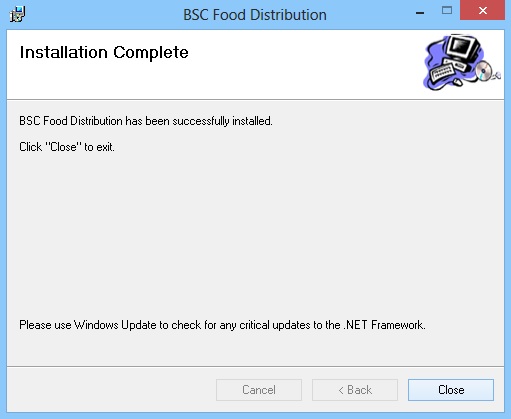
Task: Click the Close button to exit setup
Action: pyautogui.click(x=451, y=390)
